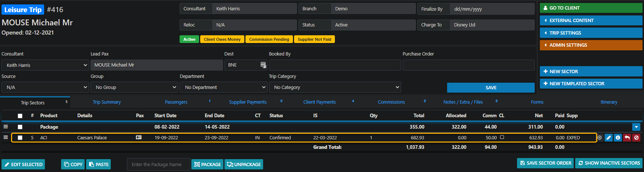Click the New Templated Sector button
This screenshot has width=644, height=172.
click(x=591, y=83)
